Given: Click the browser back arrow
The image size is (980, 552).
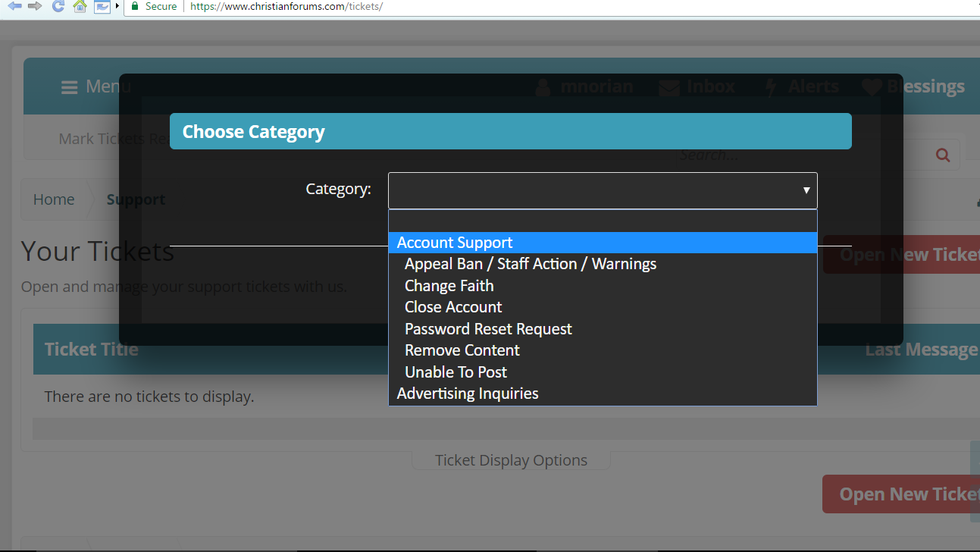Looking at the screenshot, I should (14, 6).
